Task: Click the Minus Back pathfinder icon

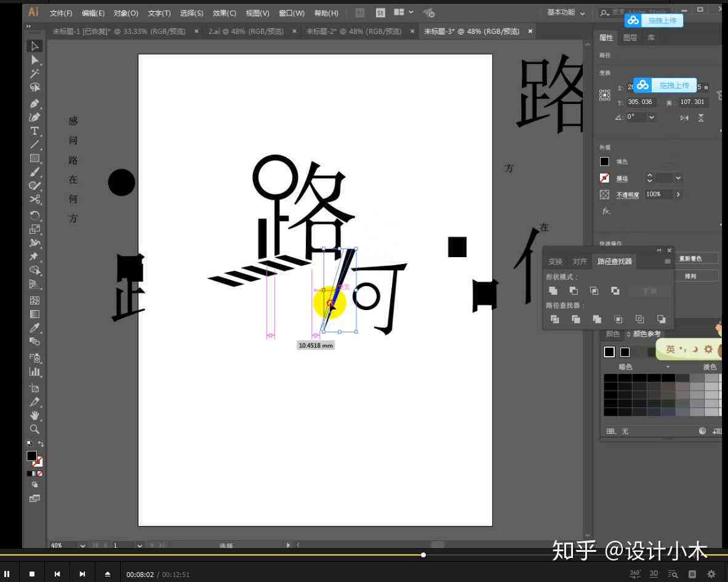Action: (x=661, y=319)
